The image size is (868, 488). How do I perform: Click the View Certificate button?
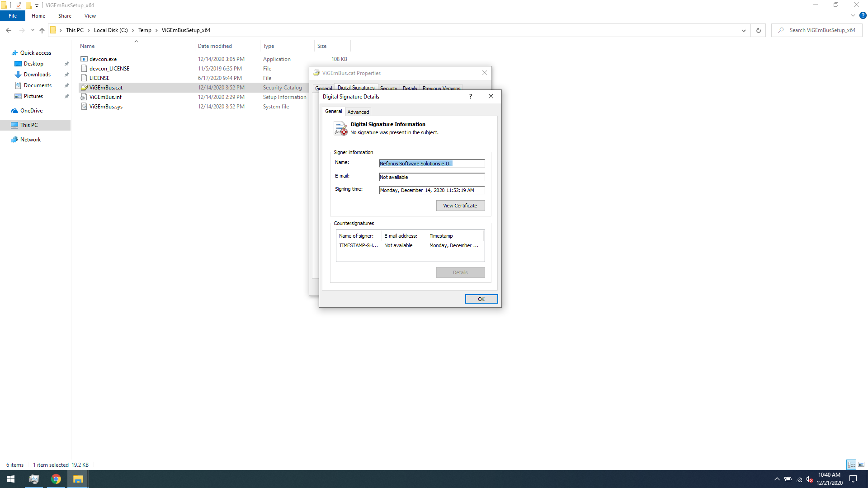click(x=460, y=206)
